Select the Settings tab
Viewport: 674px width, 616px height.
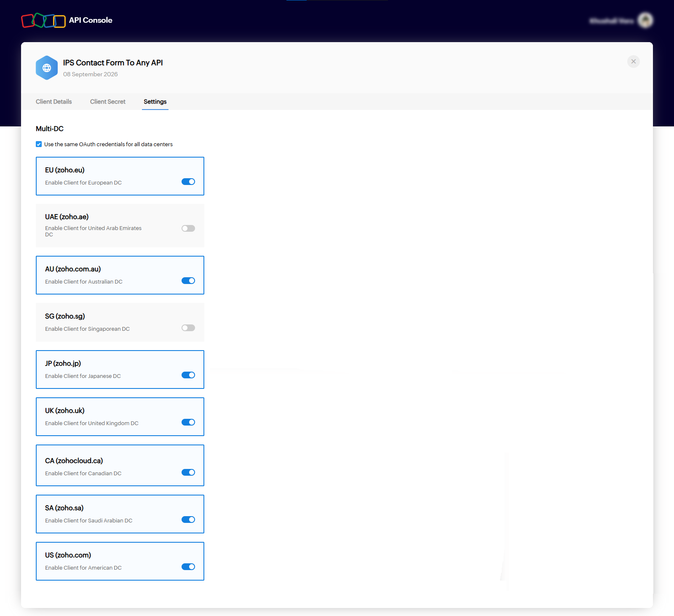point(155,102)
